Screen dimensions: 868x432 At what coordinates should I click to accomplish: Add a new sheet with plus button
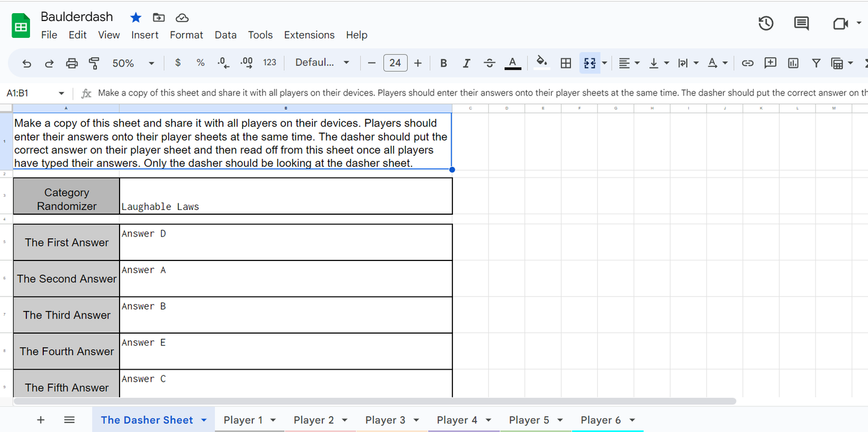click(41, 420)
